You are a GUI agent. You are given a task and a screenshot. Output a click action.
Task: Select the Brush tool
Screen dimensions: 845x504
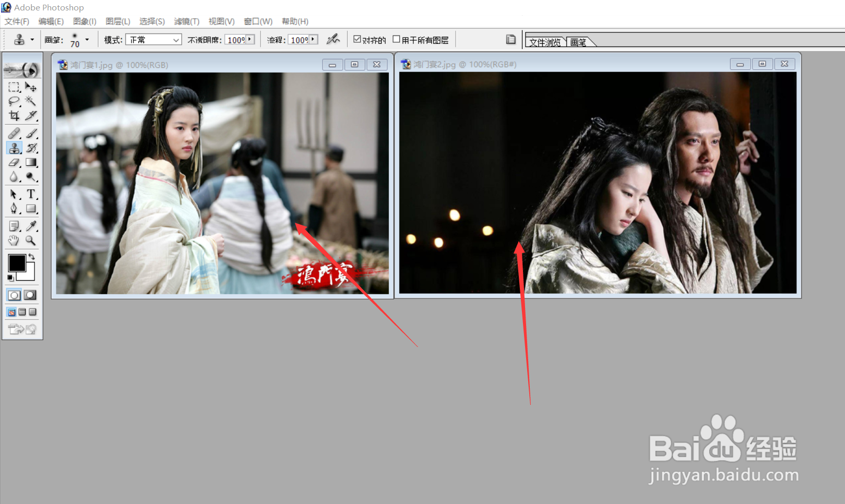click(31, 134)
